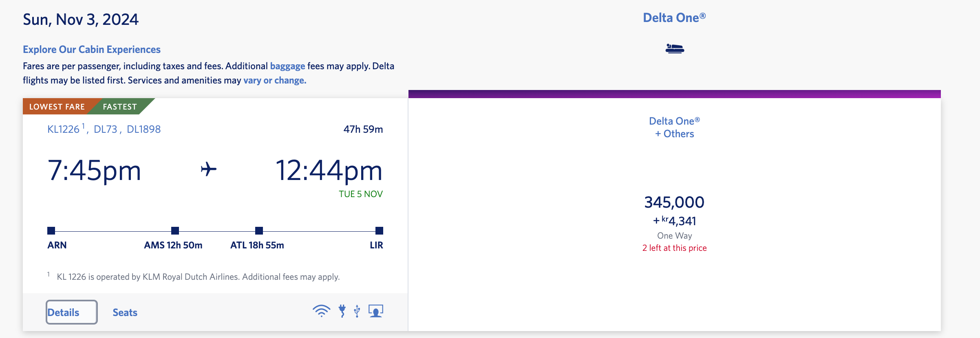Click the Delta One lie-flat seat icon
This screenshot has width=980, height=338.
click(675, 49)
